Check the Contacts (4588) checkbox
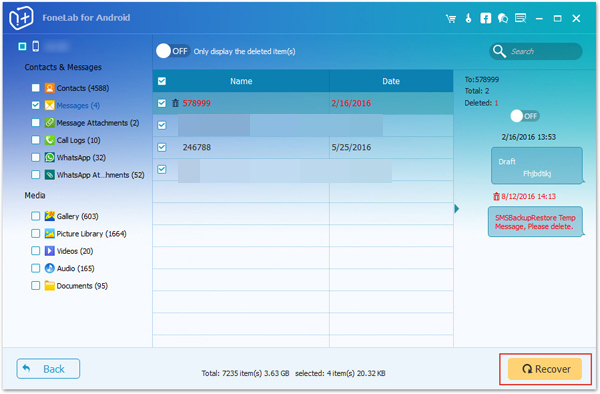Screen dimensions: 600x394 tap(36, 88)
